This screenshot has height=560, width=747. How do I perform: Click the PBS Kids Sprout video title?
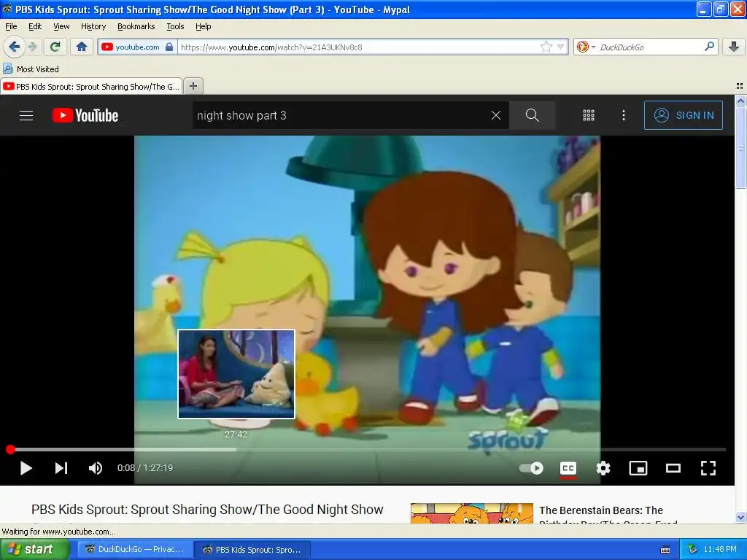click(207, 509)
